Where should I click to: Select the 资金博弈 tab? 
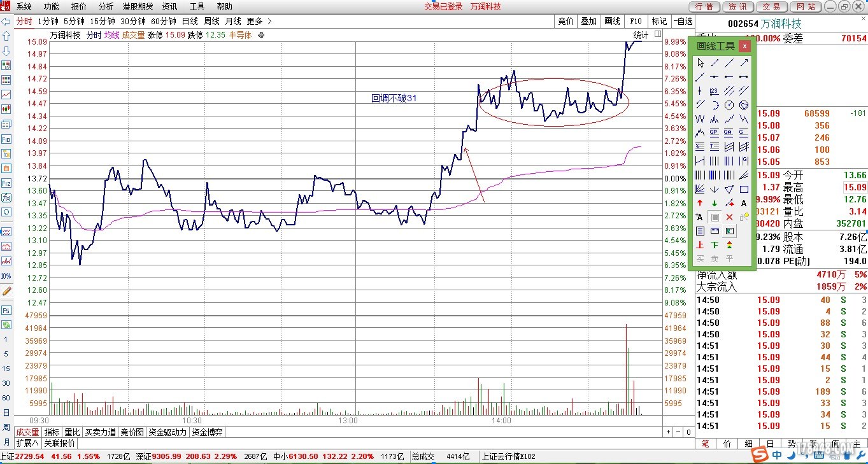coord(208,432)
